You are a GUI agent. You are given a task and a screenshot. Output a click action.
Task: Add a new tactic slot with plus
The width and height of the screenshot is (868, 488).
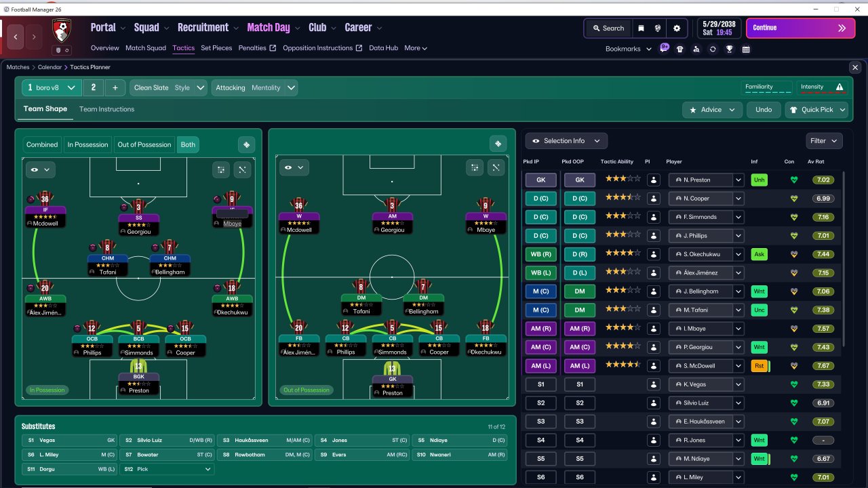[x=115, y=87]
